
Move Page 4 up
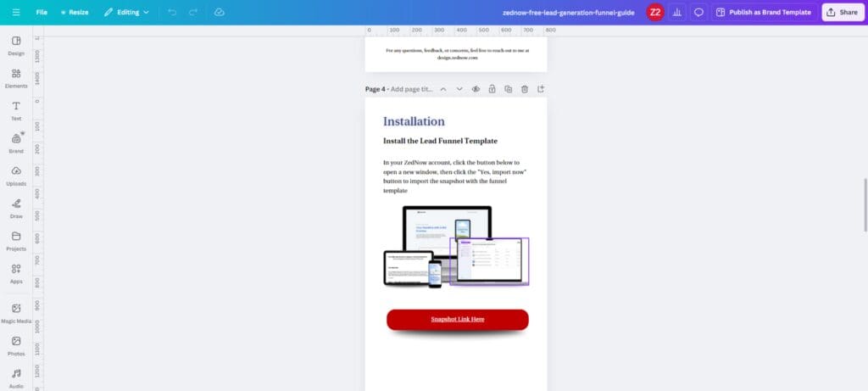[442, 89]
